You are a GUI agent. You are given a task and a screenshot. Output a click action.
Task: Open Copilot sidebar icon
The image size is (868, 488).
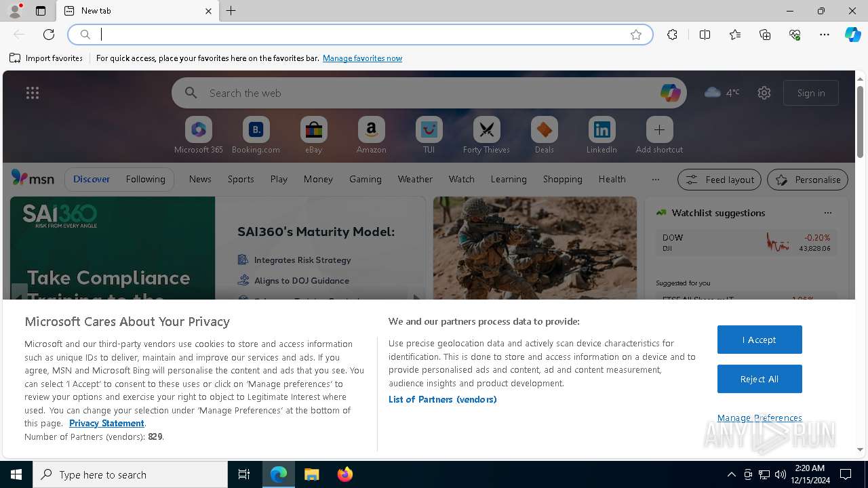tap(852, 35)
